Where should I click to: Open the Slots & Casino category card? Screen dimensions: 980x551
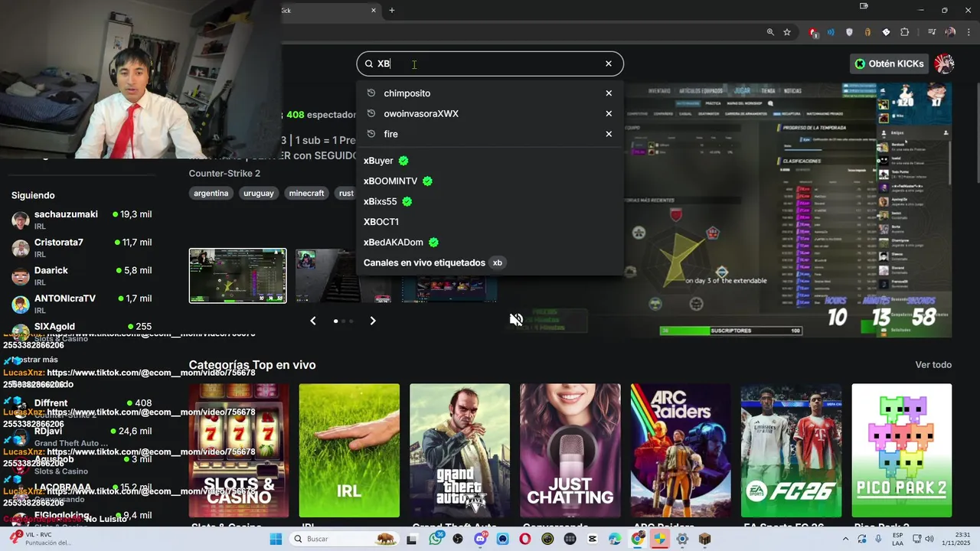pos(238,451)
